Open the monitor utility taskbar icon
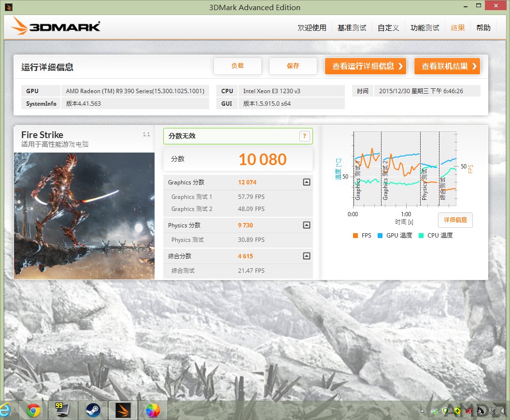This screenshot has width=510, height=420. tap(63, 410)
